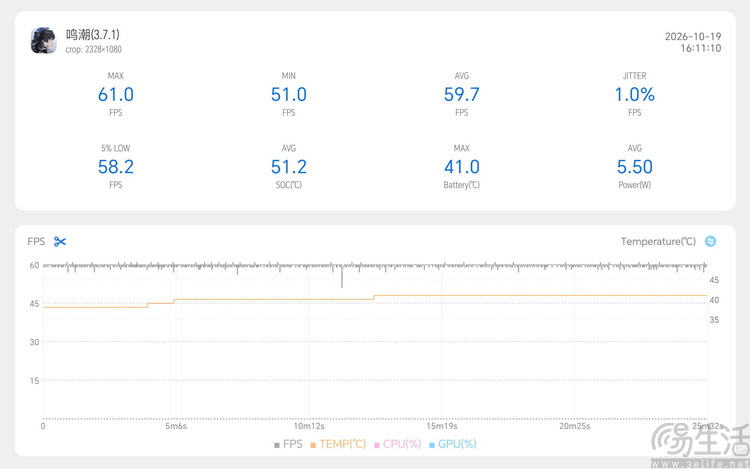Click the scissors crop icon beside FPS
Viewport: 750px width, 469px height.
(x=60, y=241)
